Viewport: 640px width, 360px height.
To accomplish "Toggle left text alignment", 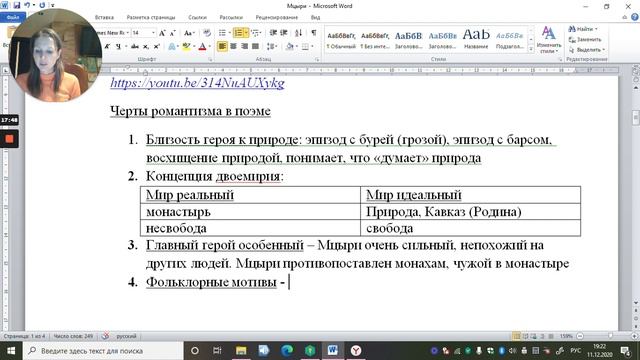I will [x=222, y=47].
